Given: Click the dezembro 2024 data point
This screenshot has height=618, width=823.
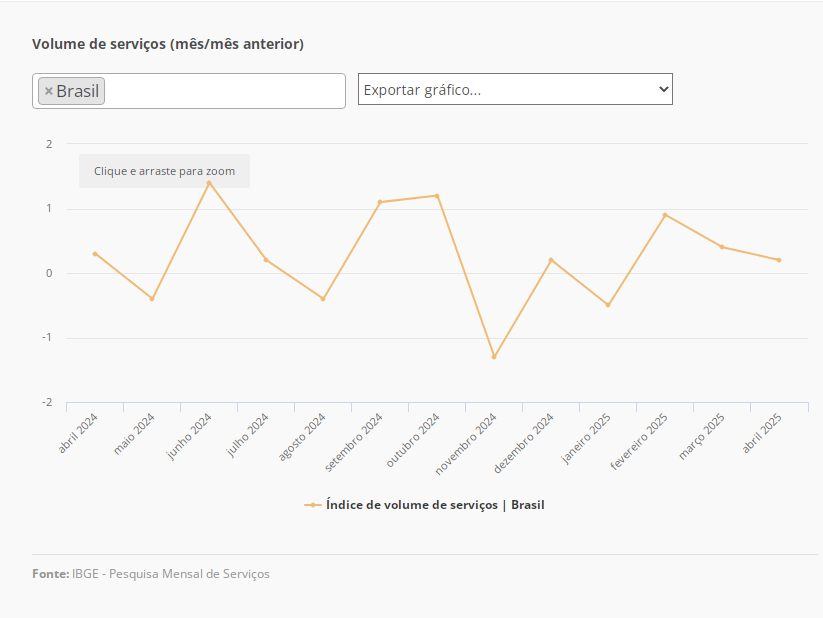Looking at the screenshot, I should coord(551,260).
